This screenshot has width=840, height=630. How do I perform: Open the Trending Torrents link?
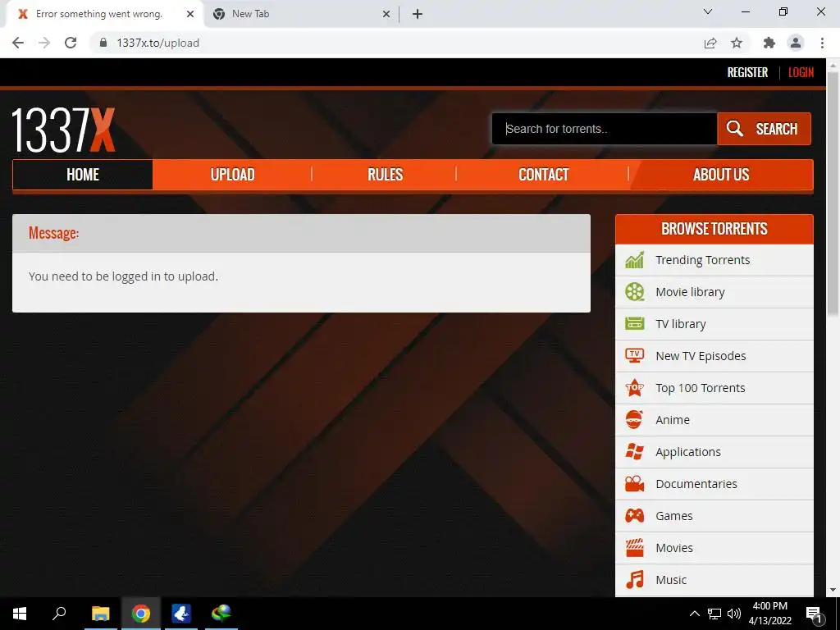pyautogui.click(x=702, y=260)
